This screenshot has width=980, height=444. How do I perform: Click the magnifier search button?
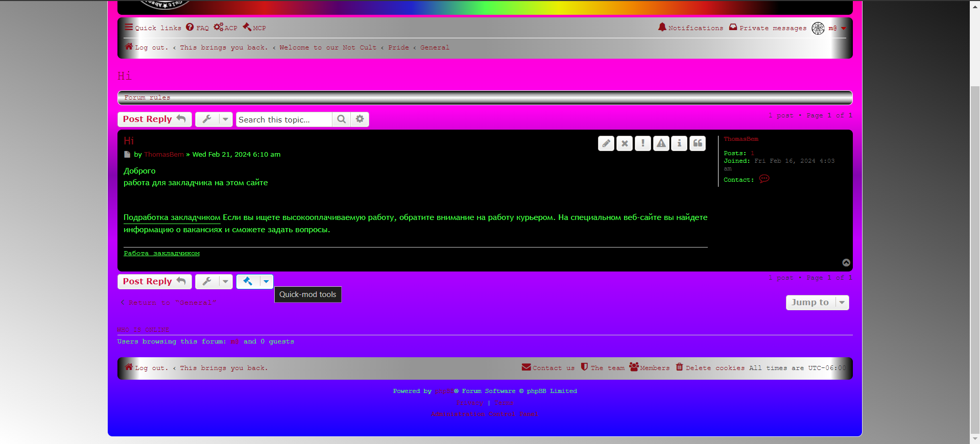tap(341, 119)
